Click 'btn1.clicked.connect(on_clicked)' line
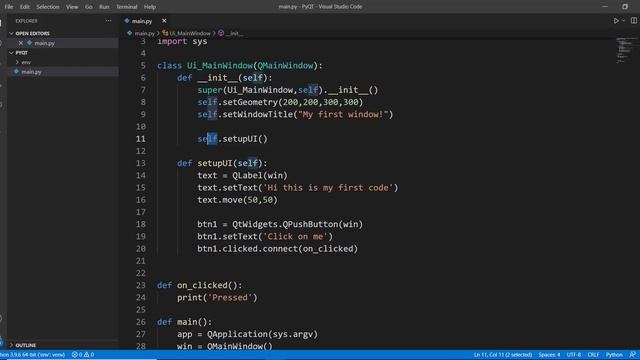 pyautogui.click(x=278, y=249)
